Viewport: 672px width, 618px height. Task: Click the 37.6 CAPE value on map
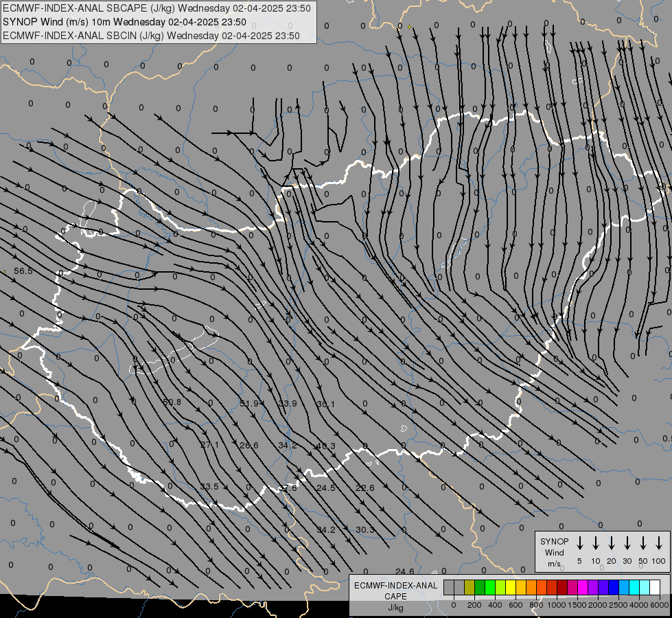coord(288,488)
